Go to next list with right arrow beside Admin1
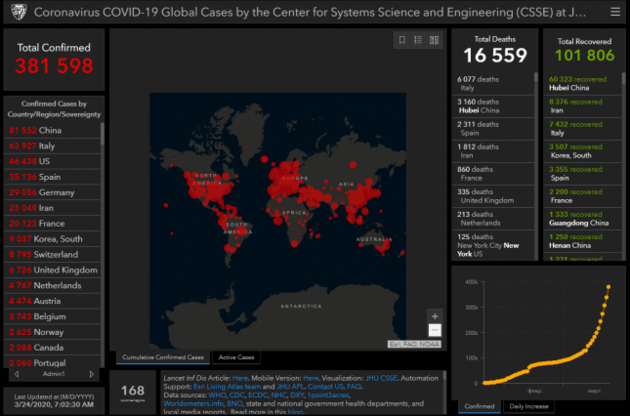Viewport: 630px width, 416px height. 92,374
